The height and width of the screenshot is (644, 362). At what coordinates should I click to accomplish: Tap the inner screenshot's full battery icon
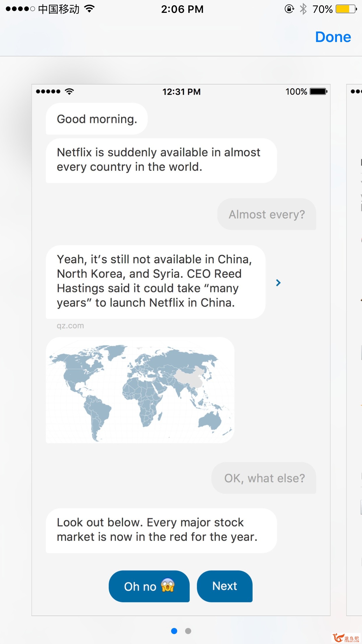coord(319,92)
